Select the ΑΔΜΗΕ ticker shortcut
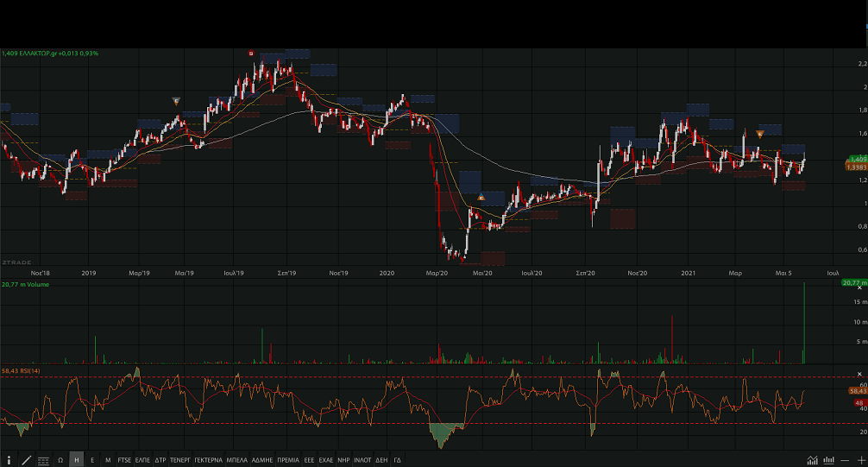Image resolution: width=868 pixels, height=467 pixels. (262, 460)
